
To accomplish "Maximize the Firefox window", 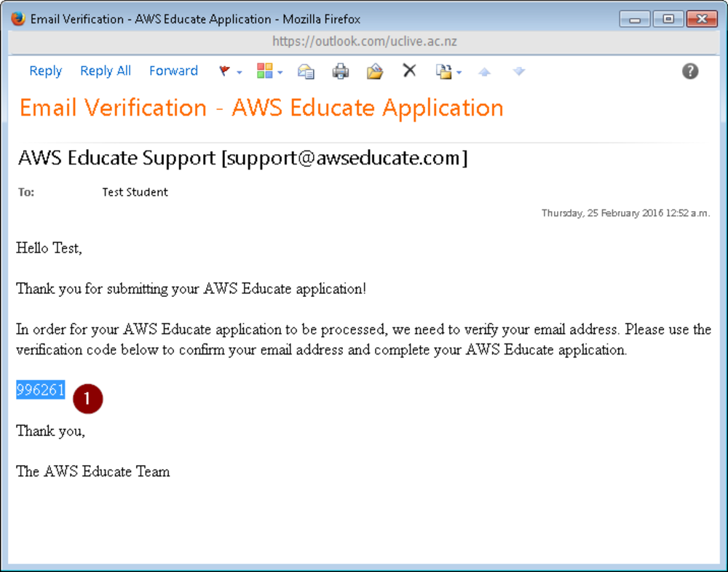I will (x=668, y=19).
